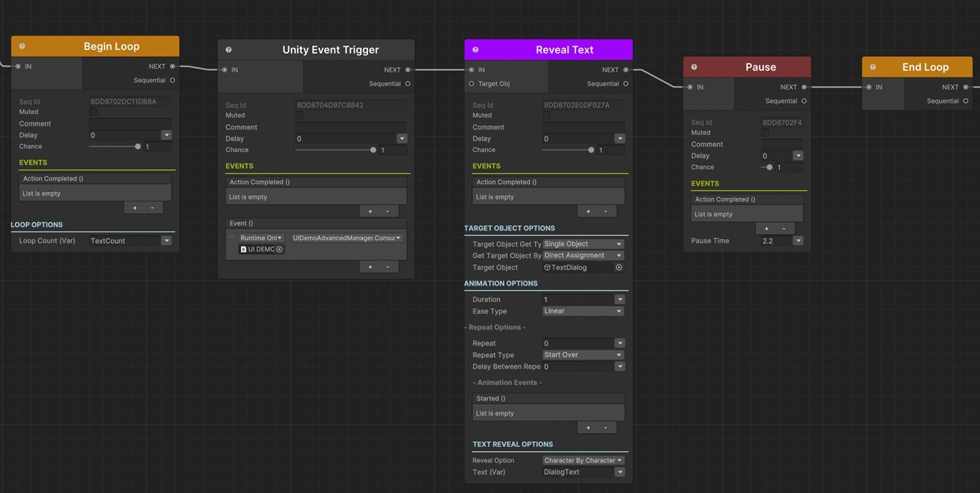Click the Target Obj port on Reveal Text
This screenshot has height=493, width=980.
point(471,84)
